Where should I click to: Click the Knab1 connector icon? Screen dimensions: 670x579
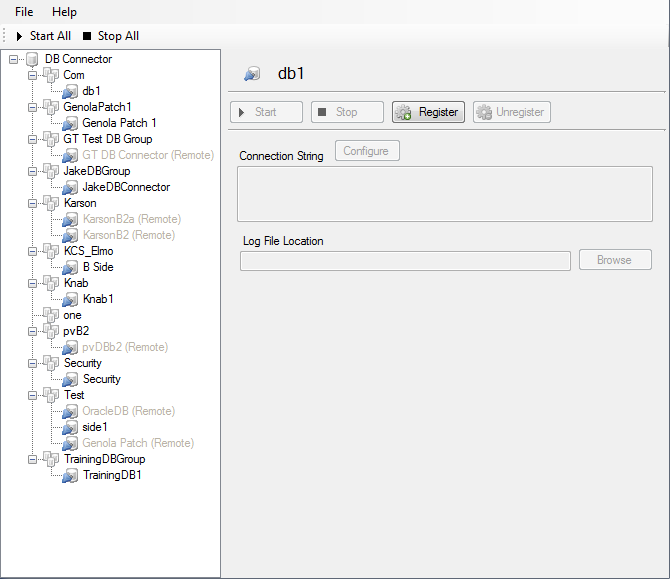71,299
